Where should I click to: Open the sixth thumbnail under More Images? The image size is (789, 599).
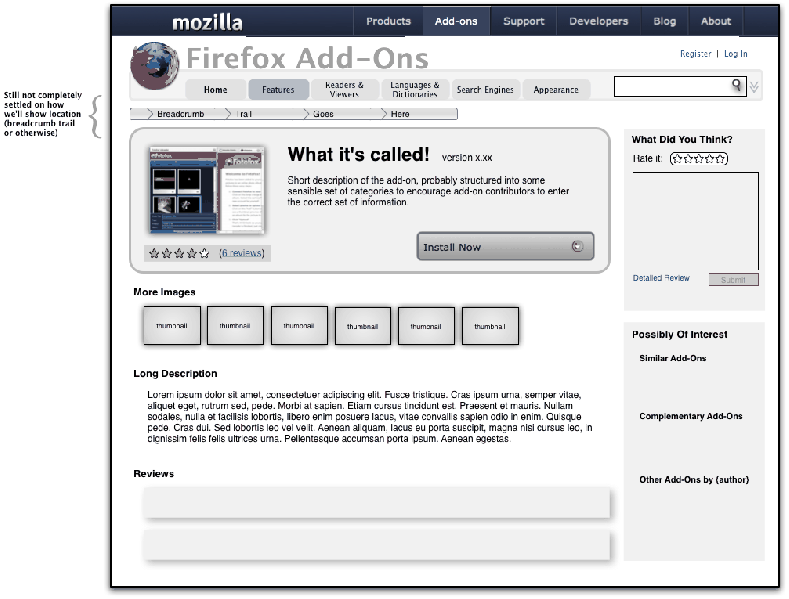tap(490, 326)
